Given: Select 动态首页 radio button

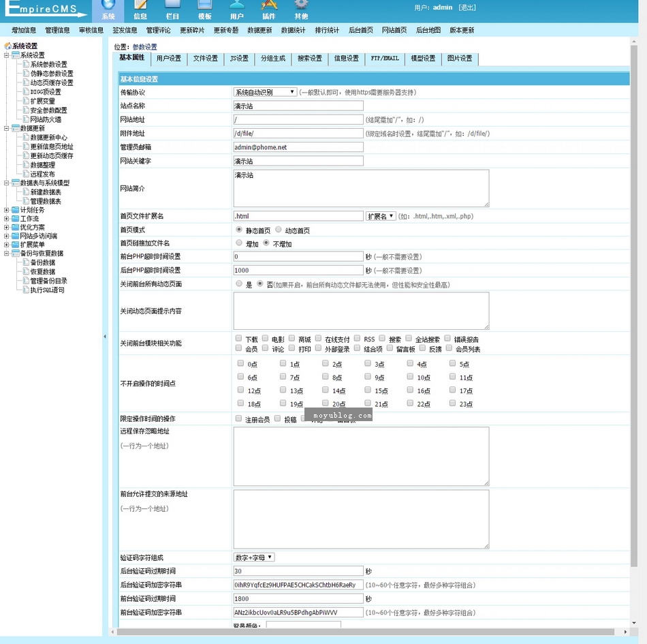Looking at the screenshot, I should point(279,229).
